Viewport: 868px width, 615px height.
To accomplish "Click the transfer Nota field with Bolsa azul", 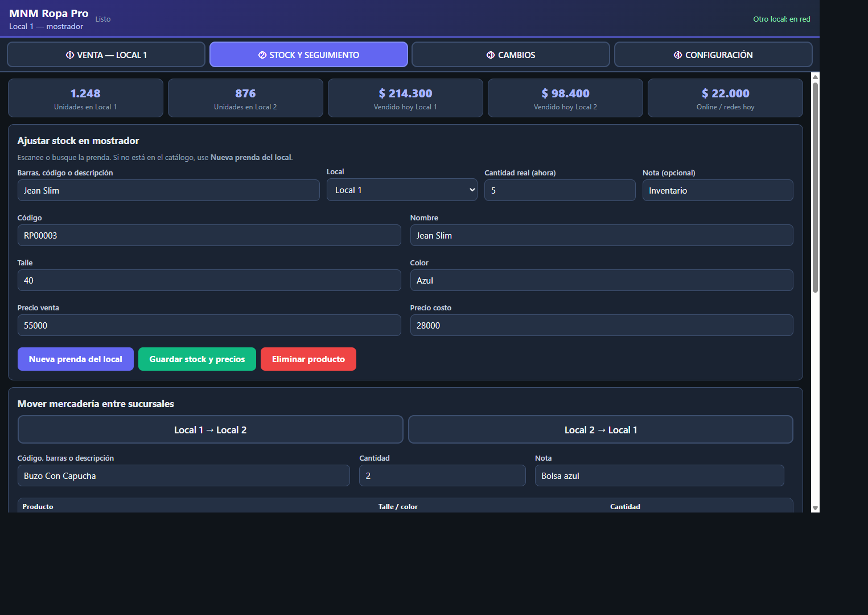I will point(660,476).
